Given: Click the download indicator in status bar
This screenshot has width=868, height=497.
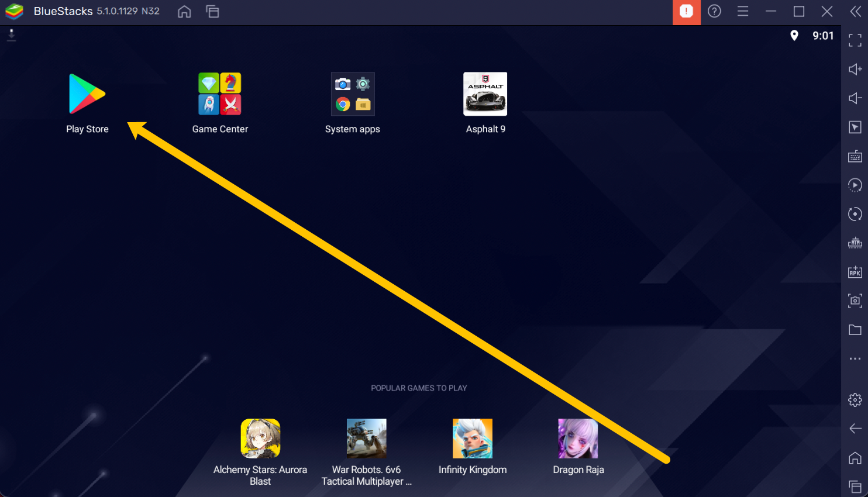Looking at the screenshot, I should click(x=11, y=36).
